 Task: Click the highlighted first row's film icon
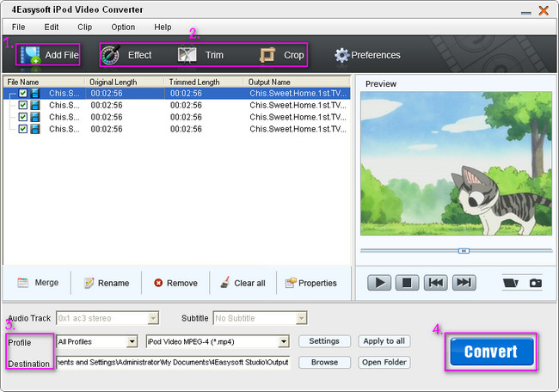pos(35,94)
